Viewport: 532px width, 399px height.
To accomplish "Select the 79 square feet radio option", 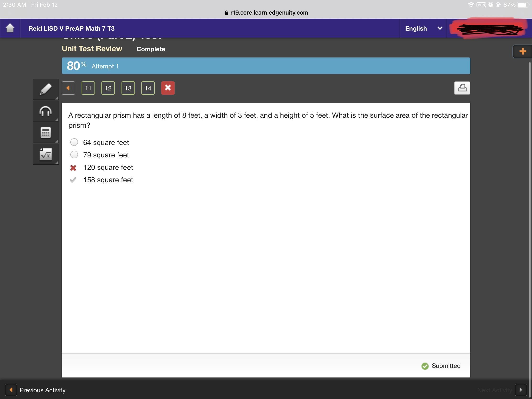I will coord(74,155).
